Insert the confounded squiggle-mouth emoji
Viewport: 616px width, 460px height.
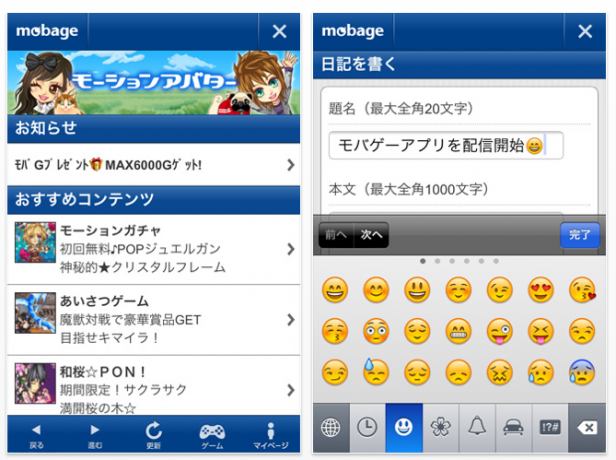pos(499,372)
